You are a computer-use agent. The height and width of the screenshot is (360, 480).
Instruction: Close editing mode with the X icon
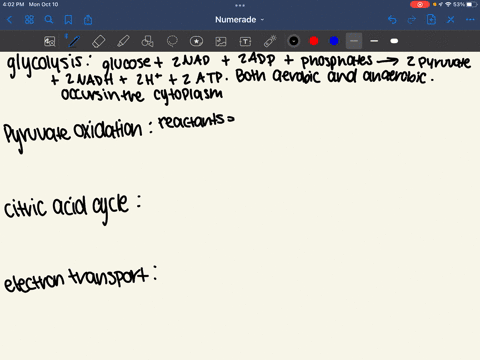pyautogui.click(x=451, y=20)
